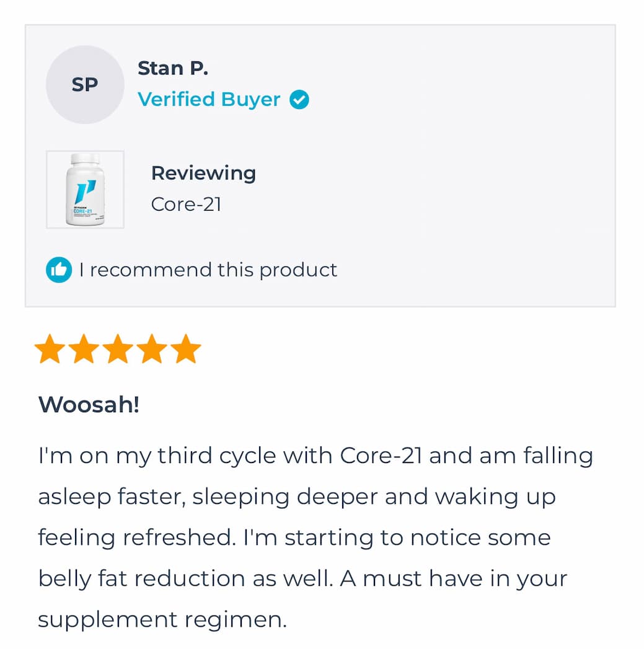The height and width of the screenshot is (649, 644).
Task: Click the text 'belly fat reduction as well'
Action: (186, 578)
